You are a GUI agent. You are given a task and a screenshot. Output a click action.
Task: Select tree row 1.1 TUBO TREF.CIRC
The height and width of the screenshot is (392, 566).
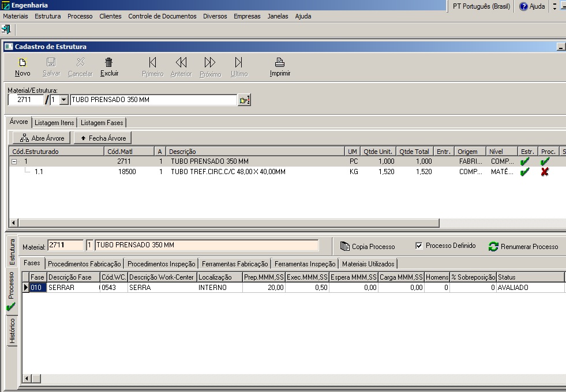[x=228, y=172]
